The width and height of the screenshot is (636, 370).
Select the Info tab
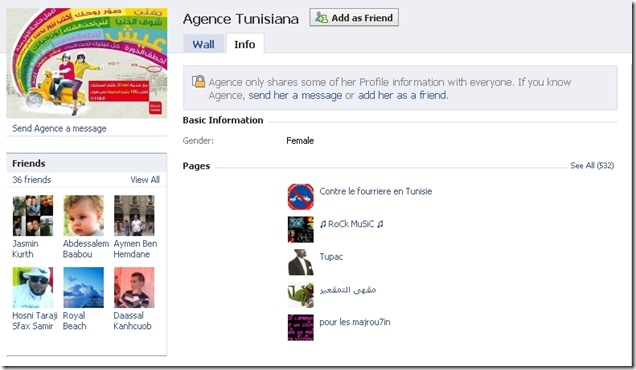(x=245, y=44)
